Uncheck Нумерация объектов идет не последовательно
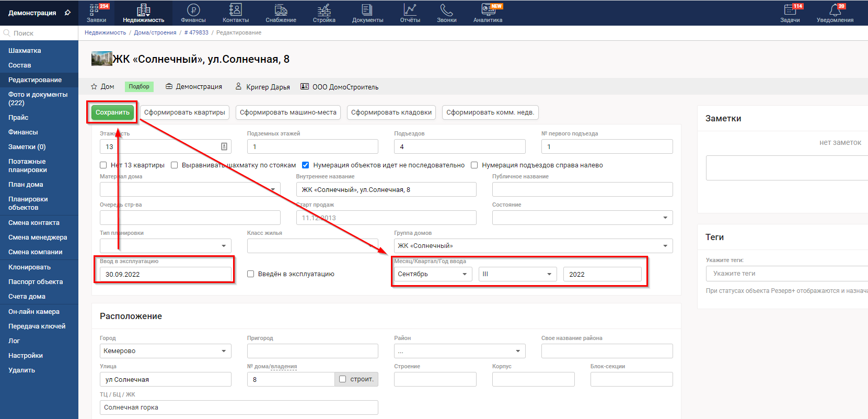 point(306,165)
